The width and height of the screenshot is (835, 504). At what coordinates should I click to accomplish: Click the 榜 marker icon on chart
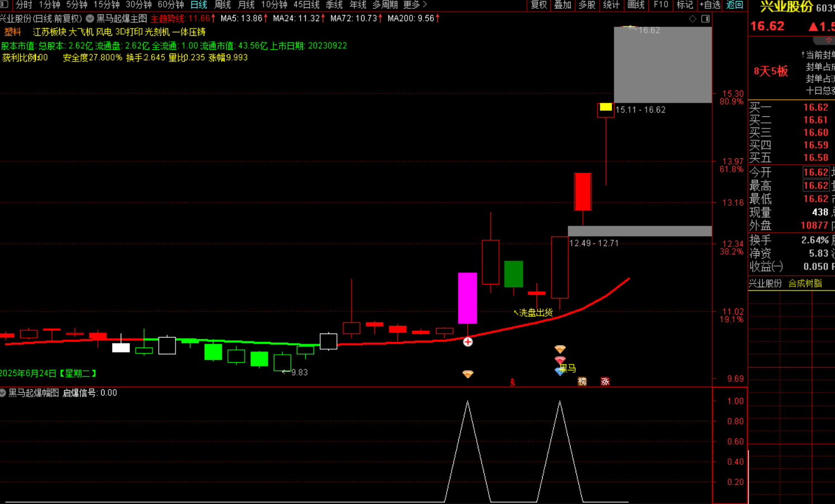582,381
